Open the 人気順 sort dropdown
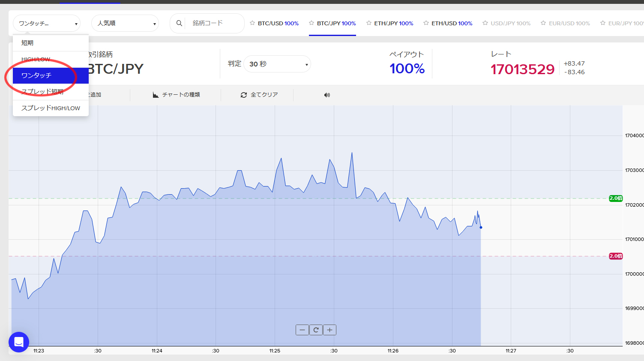Screen dimensions: 644x361 [125, 23]
